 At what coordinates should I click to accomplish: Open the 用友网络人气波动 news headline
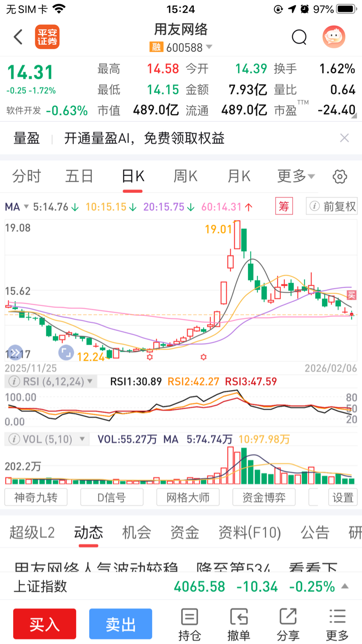click(x=176, y=568)
